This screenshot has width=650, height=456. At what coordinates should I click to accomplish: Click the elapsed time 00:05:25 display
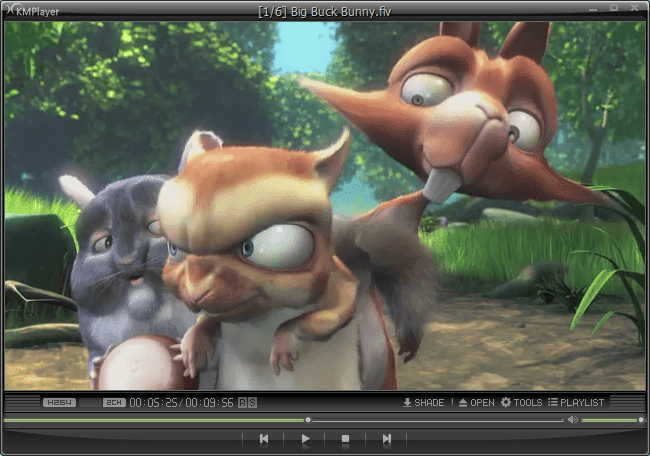(x=153, y=403)
